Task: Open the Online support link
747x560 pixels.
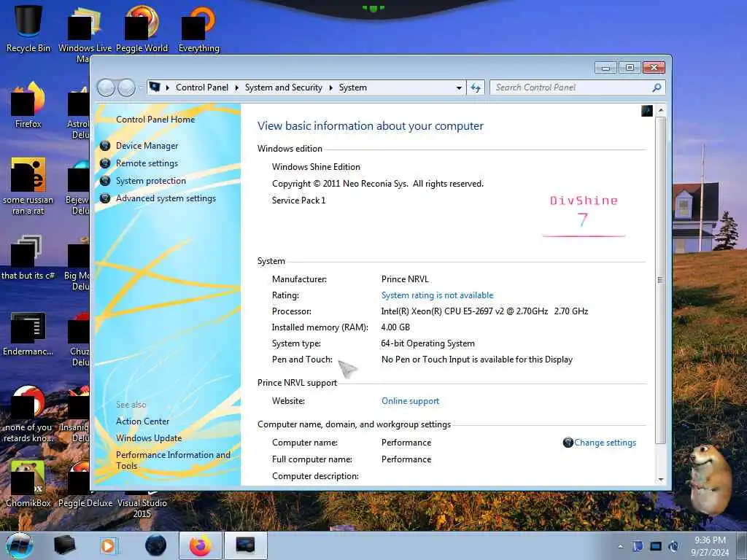Action: pyautogui.click(x=410, y=401)
